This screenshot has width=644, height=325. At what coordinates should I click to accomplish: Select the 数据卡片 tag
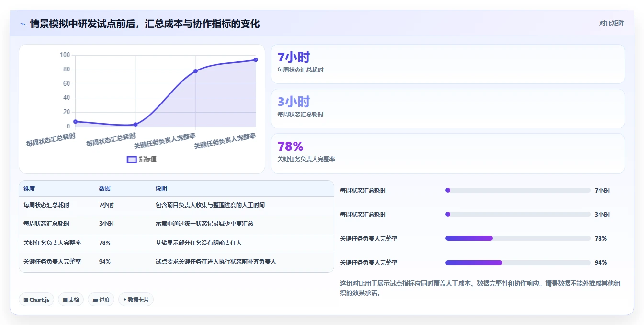click(136, 300)
